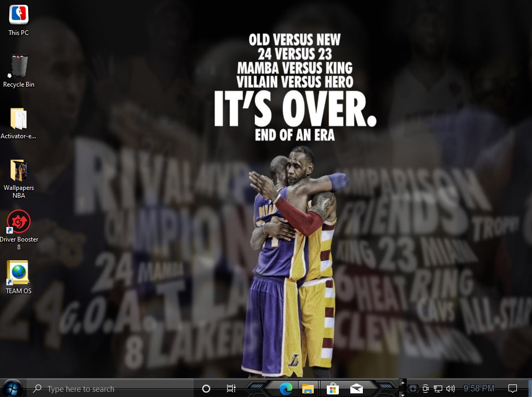This screenshot has height=397, width=532.
Task: Open File Explorer from taskbar
Action: tap(308, 389)
